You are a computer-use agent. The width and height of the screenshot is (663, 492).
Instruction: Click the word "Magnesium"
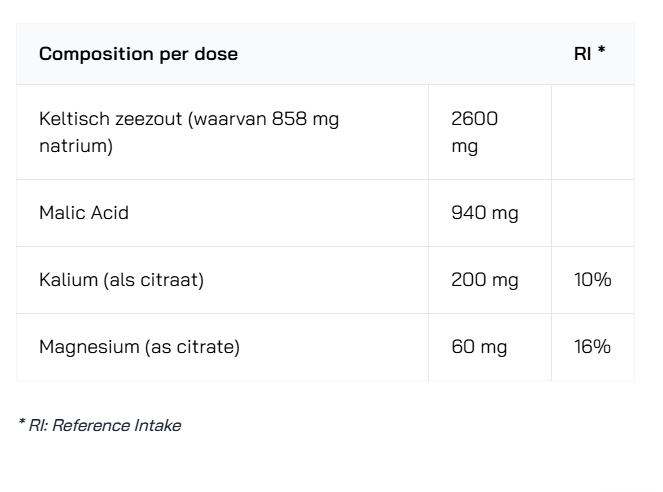click(x=88, y=347)
